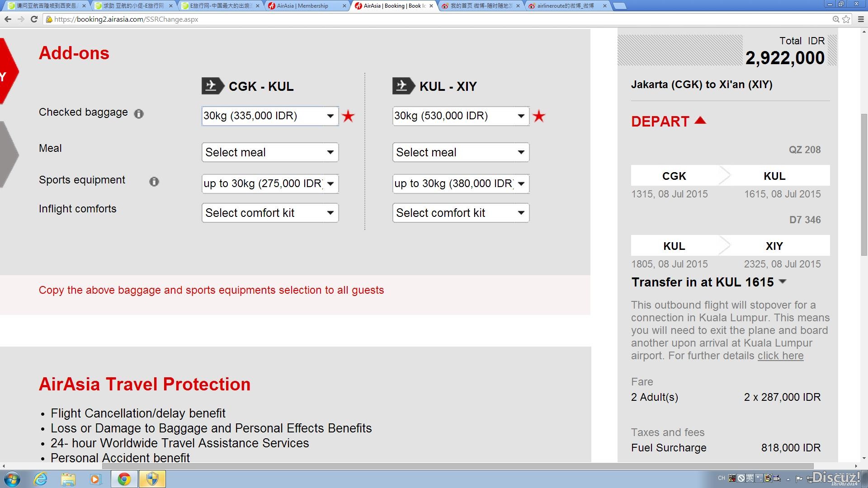Click the CGK - KUL airplane icon
Viewport: 868px width, 488px height.
click(212, 86)
